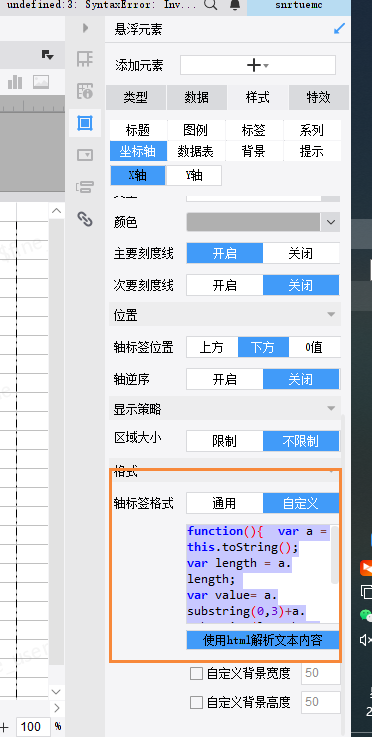Switch to the 数据 tab
This screenshot has width=372, height=737.
coord(197,97)
